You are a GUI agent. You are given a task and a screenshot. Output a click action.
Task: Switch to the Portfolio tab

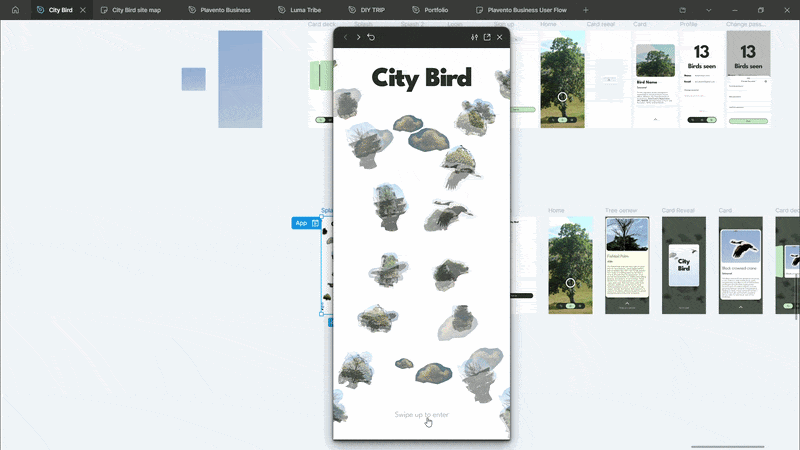tap(430, 10)
